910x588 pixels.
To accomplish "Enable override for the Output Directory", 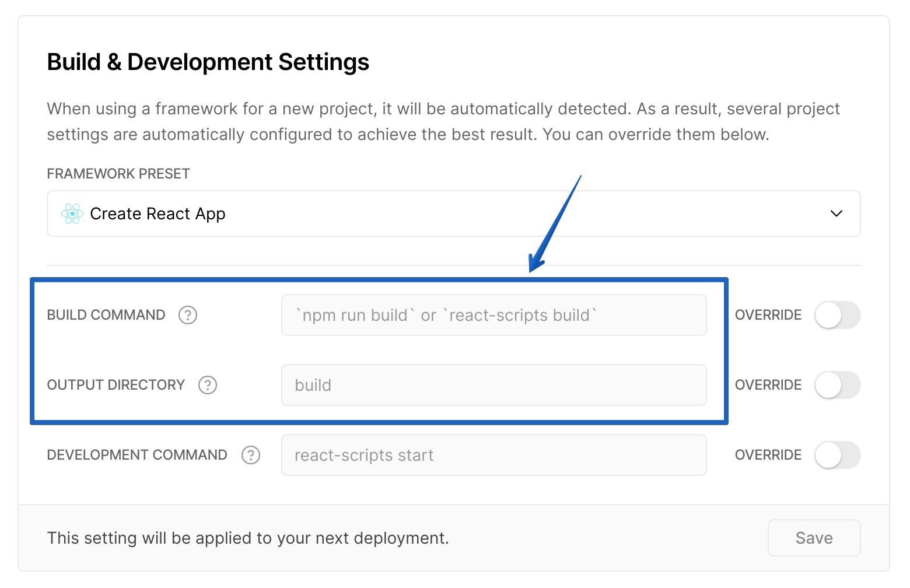I will 838,385.
